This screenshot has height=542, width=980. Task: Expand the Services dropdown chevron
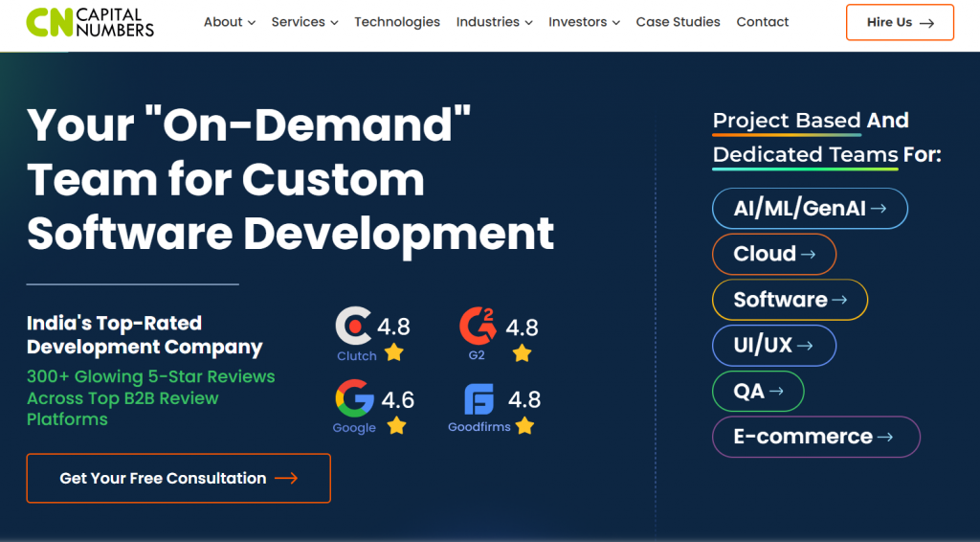[x=334, y=23]
